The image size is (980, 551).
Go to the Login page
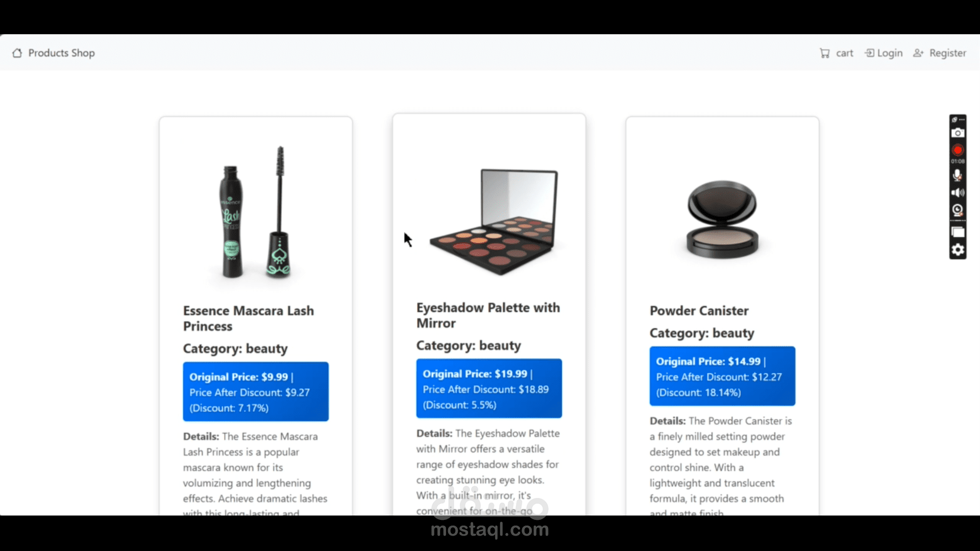point(890,53)
